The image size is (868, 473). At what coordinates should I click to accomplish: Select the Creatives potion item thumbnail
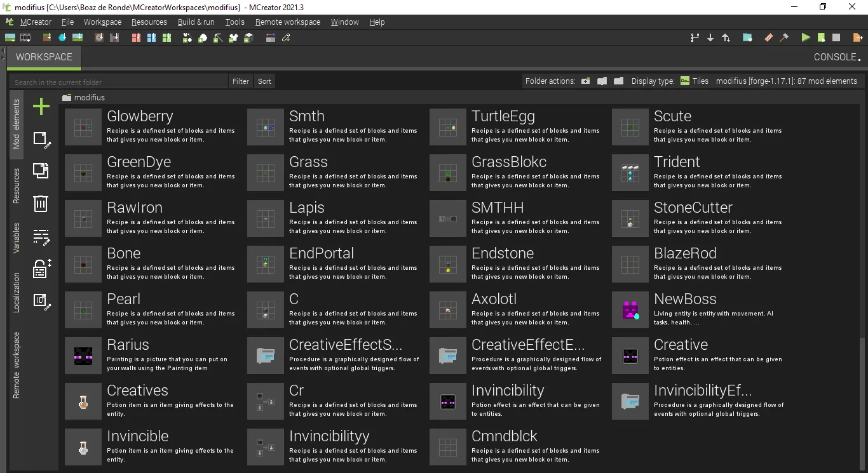pyautogui.click(x=83, y=401)
